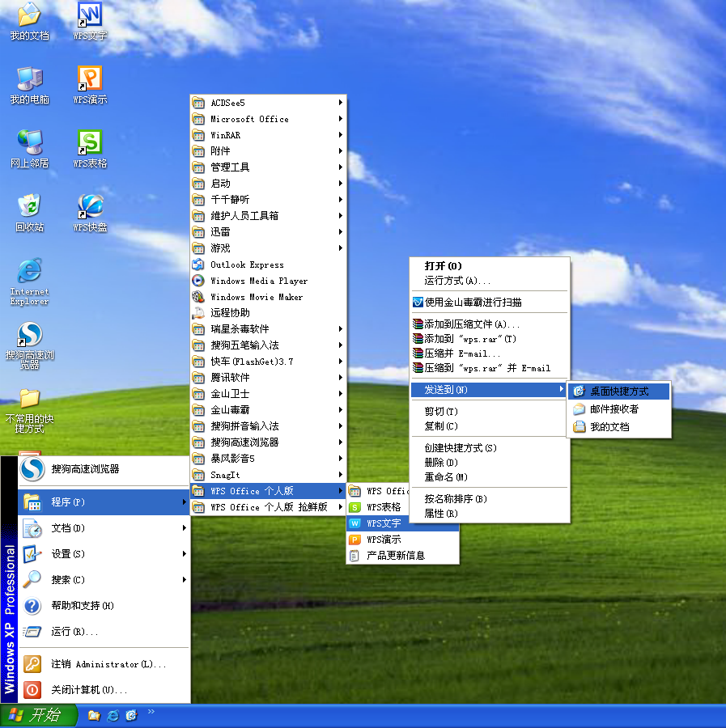726x728 pixels.
Task: Launch Internet Explorer from quick launch bar
Action: point(113,716)
